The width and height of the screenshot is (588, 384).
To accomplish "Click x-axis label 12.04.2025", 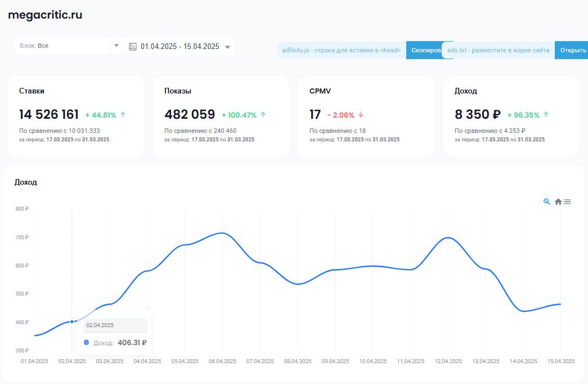I will click(x=448, y=361).
